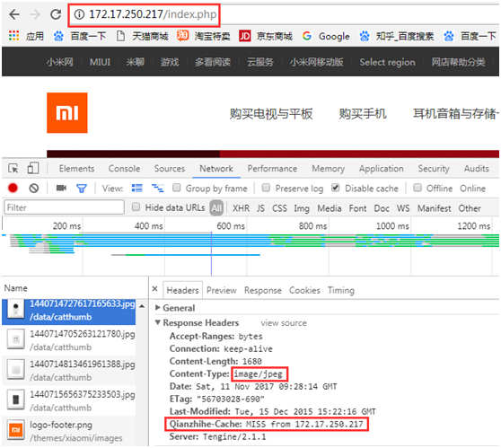Switch to the Cookies tab of request
The width and height of the screenshot is (501, 448).
point(304,290)
